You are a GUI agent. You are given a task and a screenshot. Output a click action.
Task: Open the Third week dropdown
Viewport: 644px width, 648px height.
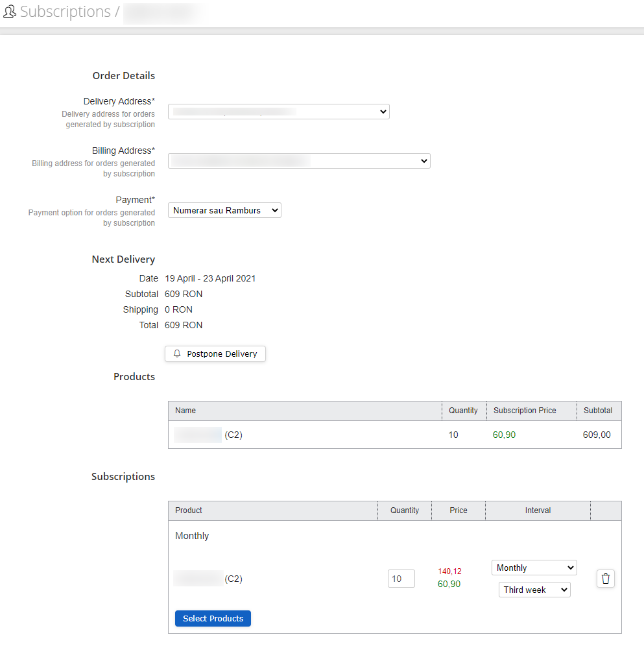tap(534, 590)
